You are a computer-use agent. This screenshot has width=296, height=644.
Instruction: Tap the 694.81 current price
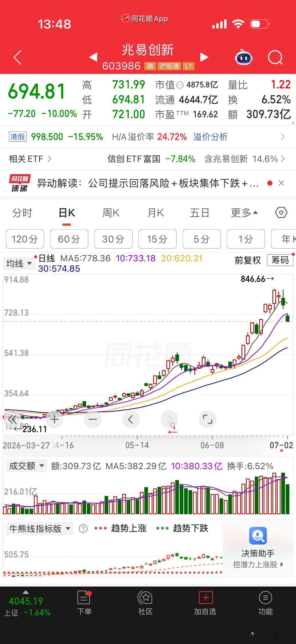coord(37,92)
